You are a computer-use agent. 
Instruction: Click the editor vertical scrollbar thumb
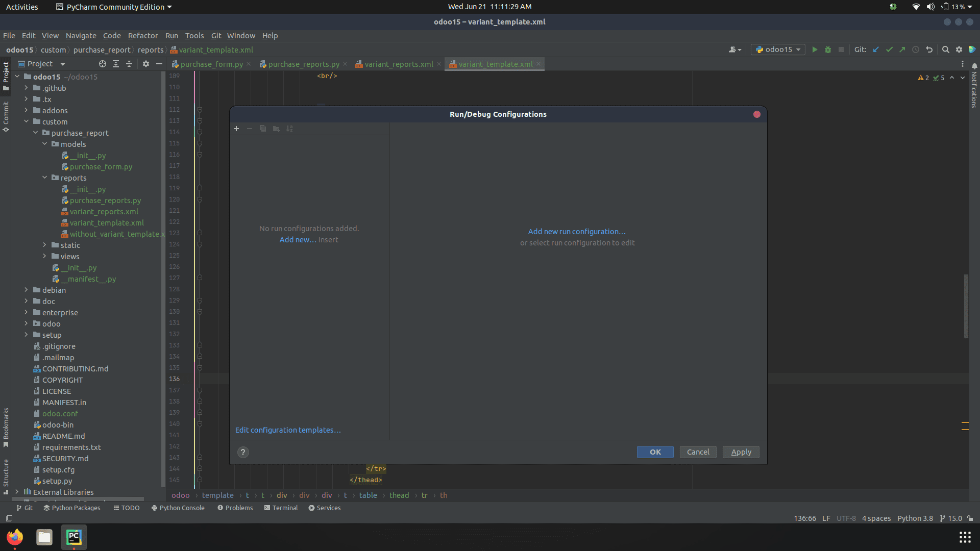pyautogui.click(x=966, y=306)
